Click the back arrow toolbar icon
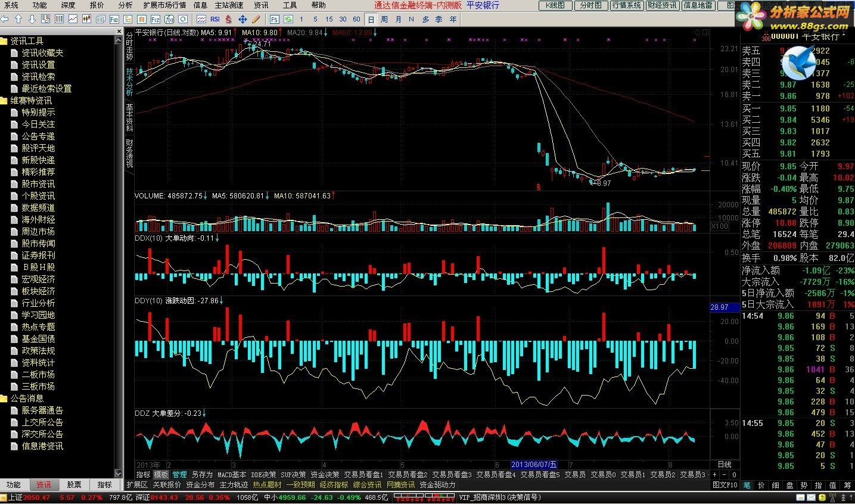 coord(4,19)
